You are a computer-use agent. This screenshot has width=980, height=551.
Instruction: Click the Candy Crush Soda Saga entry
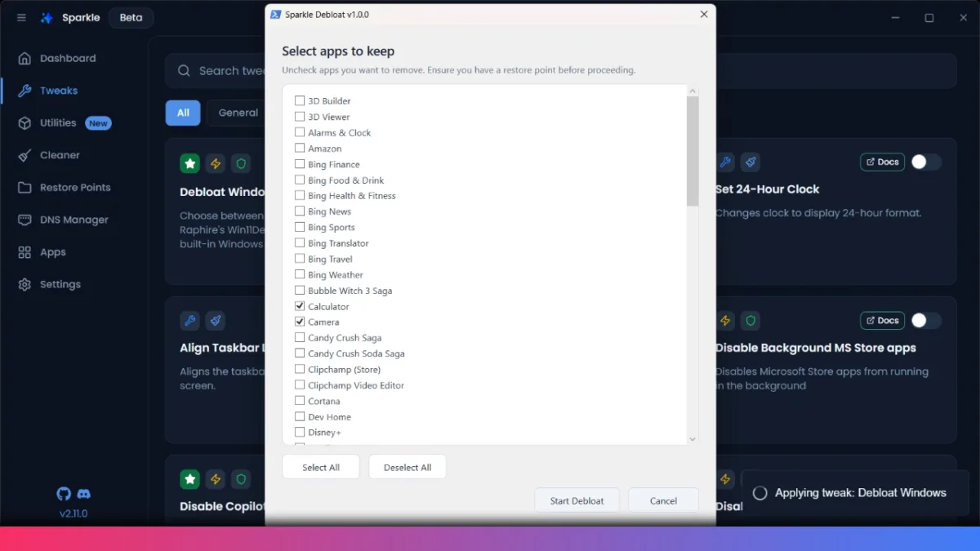tap(356, 353)
